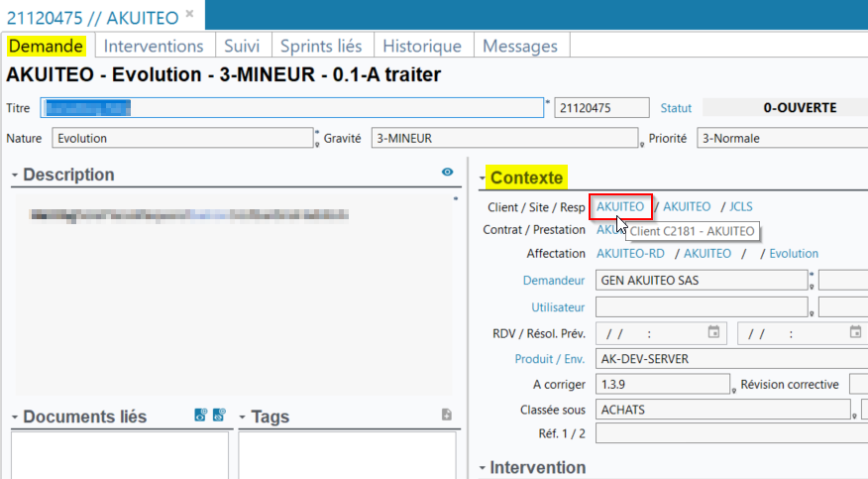Click the AKUITEO client link

coord(620,206)
